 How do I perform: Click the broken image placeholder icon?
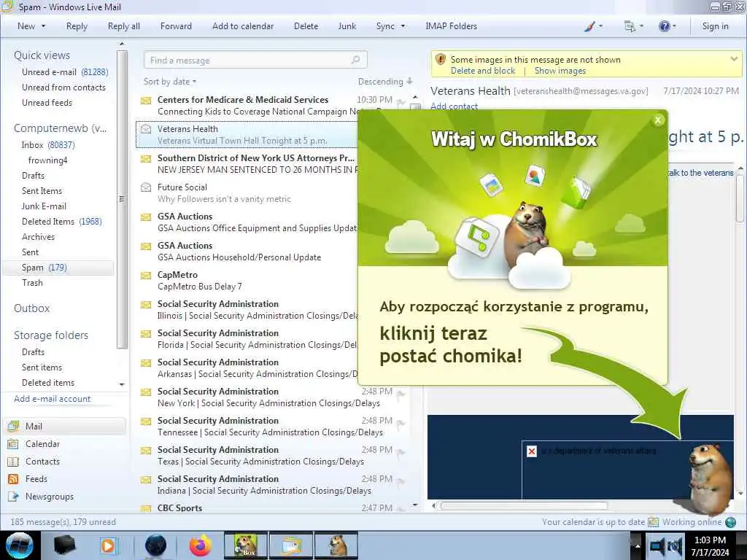(532, 451)
